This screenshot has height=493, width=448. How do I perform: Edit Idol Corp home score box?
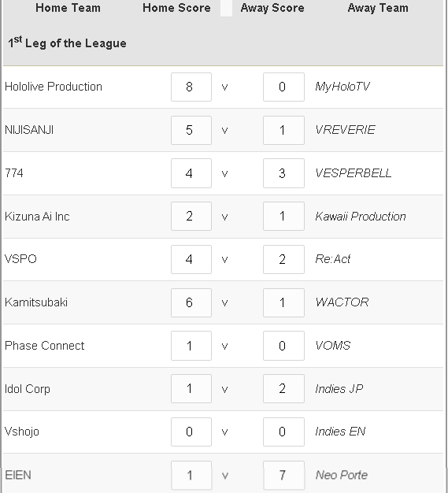[x=191, y=388]
